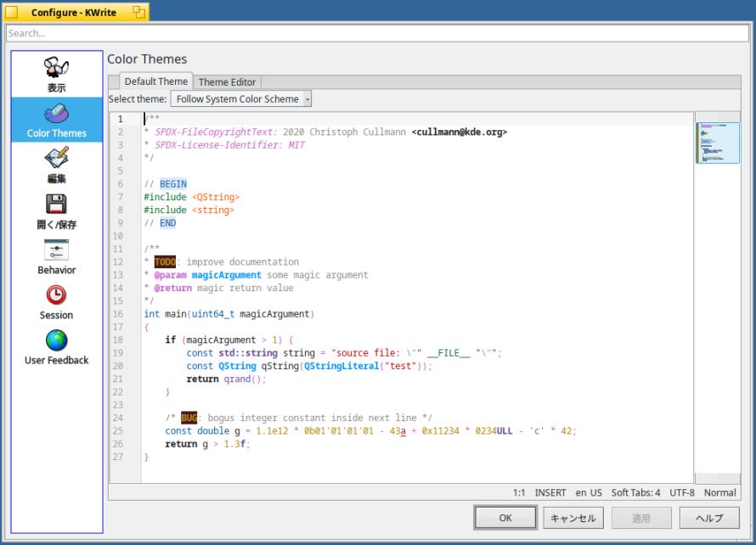
Task: Click SPDX-License-Identifier: MIT text
Action: [229, 144]
